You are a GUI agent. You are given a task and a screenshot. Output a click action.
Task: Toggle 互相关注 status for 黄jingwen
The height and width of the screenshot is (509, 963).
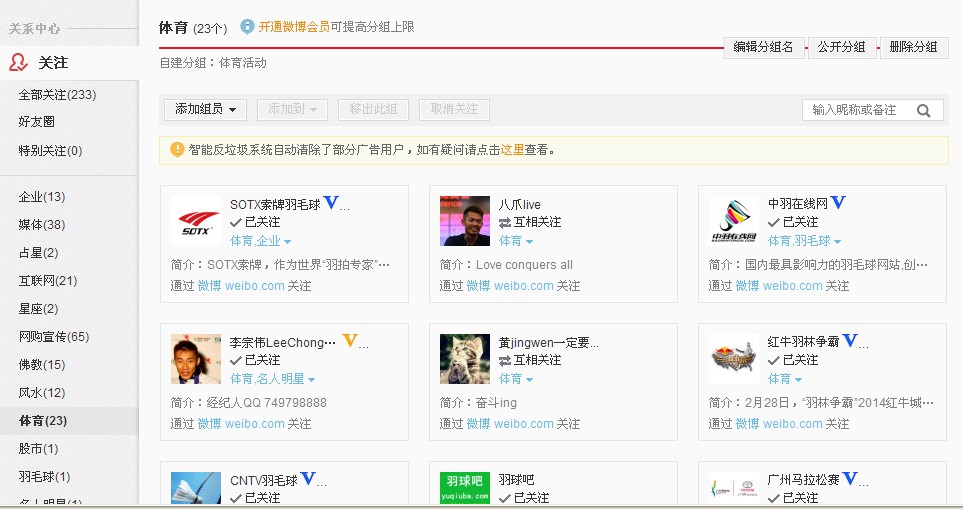pyautogui.click(x=530, y=360)
